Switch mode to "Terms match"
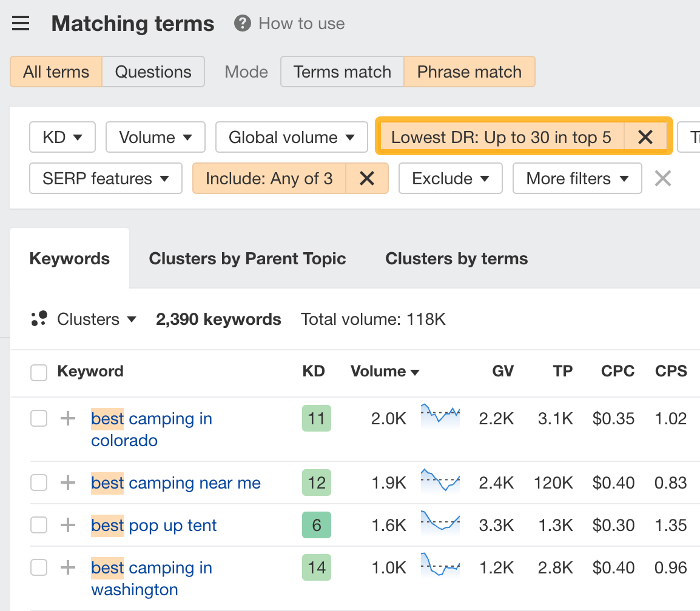Image resolution: width=700 pixels, height=611 pixels. pyautogui.click(x=342, y=72)
